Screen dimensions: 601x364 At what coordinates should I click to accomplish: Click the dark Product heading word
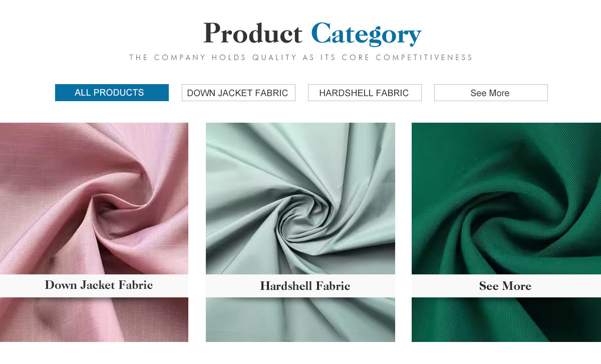(252, 33)
